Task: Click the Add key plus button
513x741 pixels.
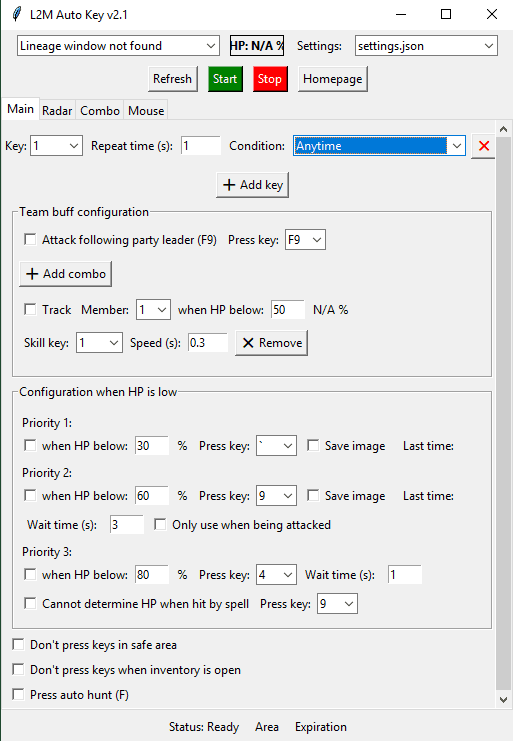Action: click(x=252, y=185)
